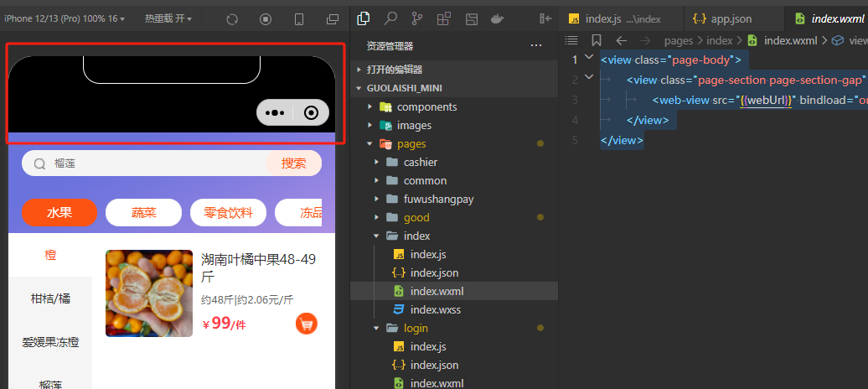Screen dimensions: 868x389
Task: Click the simulator refresh icon
Action: point(233,19)
